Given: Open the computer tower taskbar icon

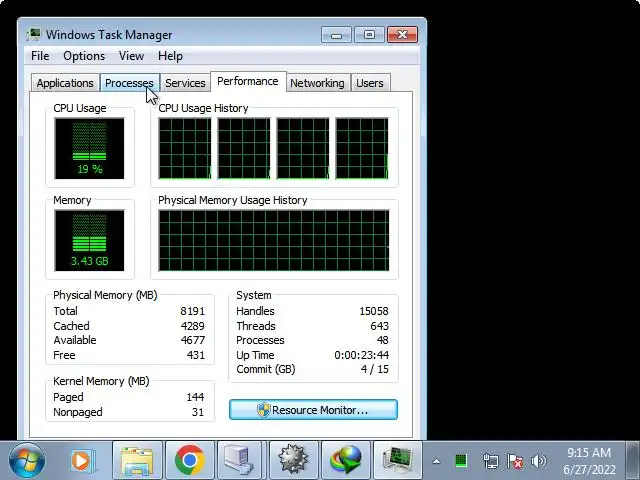Looking at the screenshot, I should (239, 461).
